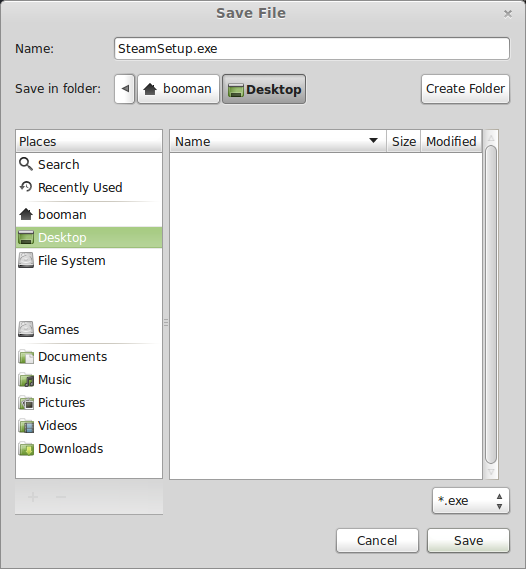
Task: Click the Save button
Action: [x=468, y=540]
